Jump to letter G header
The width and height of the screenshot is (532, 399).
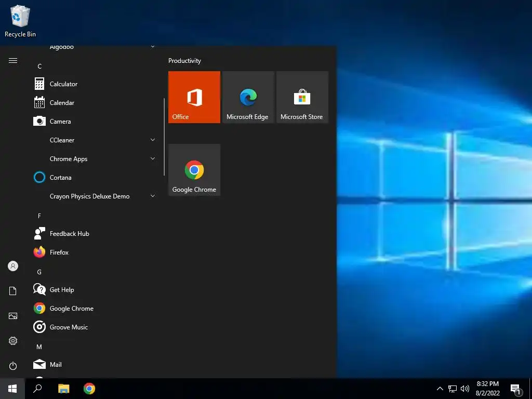[39, 272]
